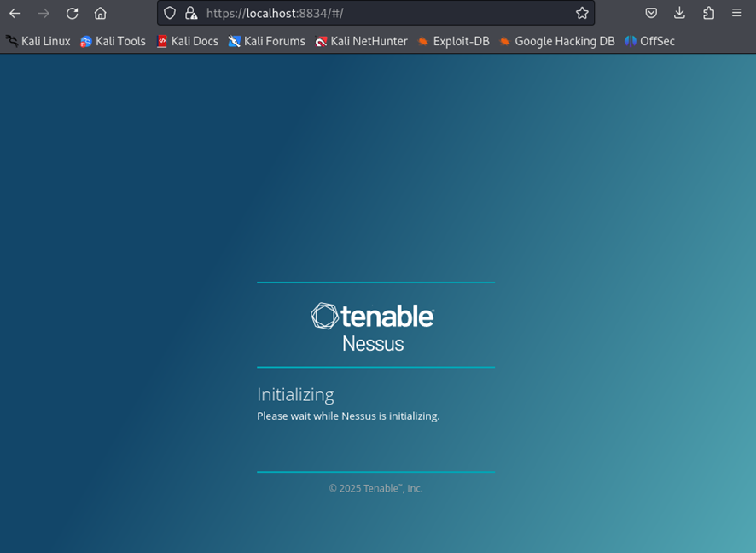This screenshot has width=756, height=553.
Task: Open the hamburger application menu
Action: (x=737, y=13)
